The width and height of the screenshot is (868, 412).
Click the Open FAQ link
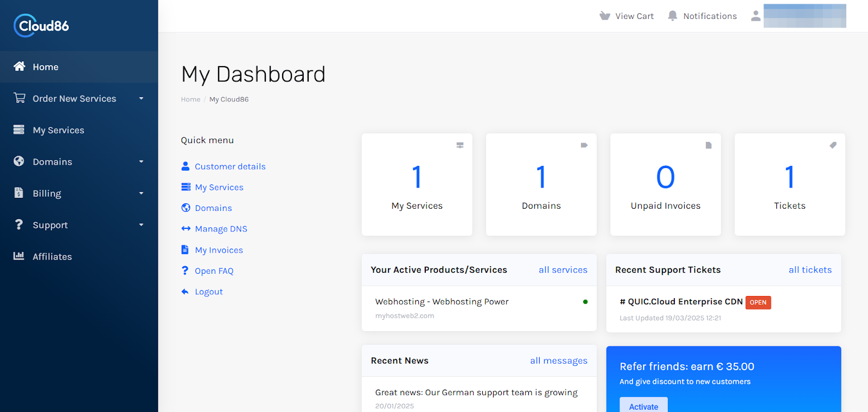pos(214,271)
